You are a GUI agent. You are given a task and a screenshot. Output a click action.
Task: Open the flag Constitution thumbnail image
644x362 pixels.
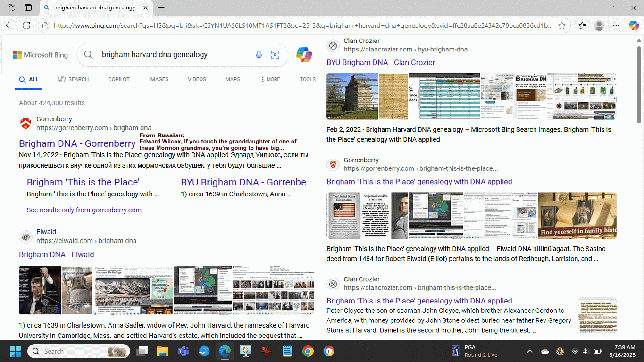point(343,215)
